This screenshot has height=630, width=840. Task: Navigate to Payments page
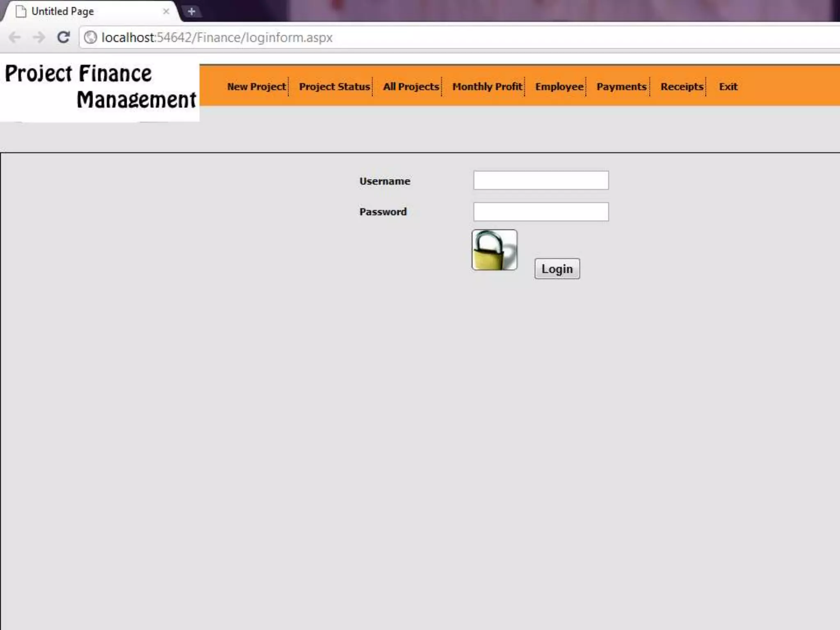621,87
